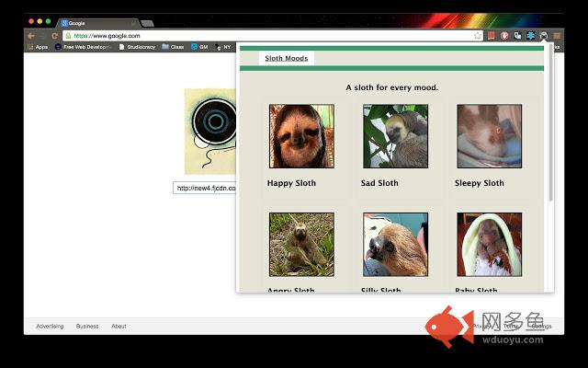Choose the Angry Sloth image in the grass
This screenshot has height=368, width=588.
click(301, 245)
